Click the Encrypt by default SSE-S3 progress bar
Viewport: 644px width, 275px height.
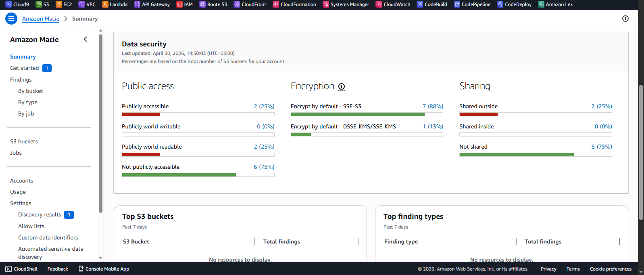(x=367, y=114)
